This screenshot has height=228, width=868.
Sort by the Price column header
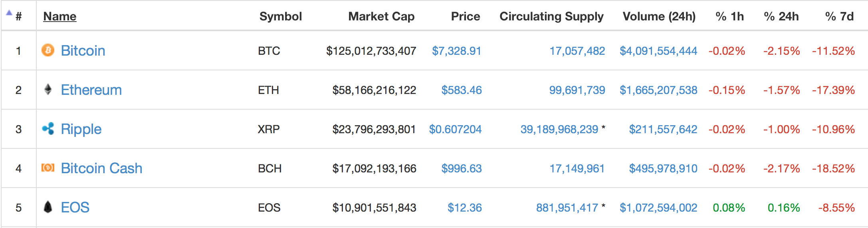click(x=465, y=16)
